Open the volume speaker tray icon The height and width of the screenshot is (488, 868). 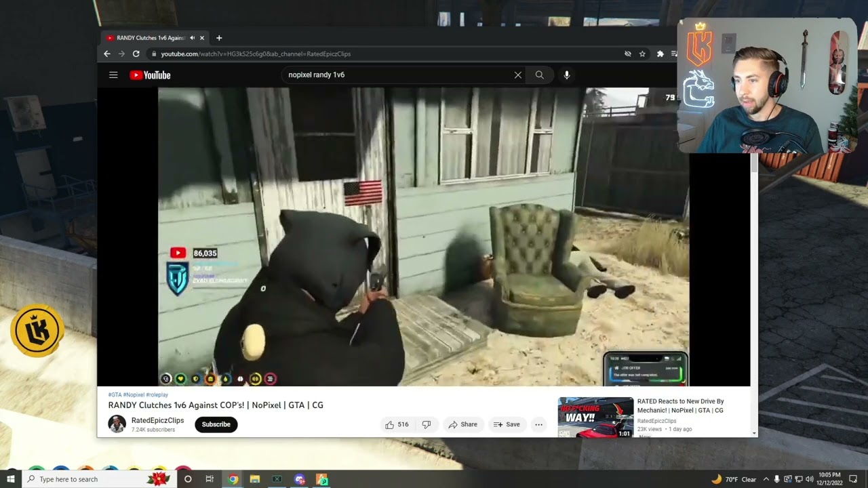click(x=810, y=479)
